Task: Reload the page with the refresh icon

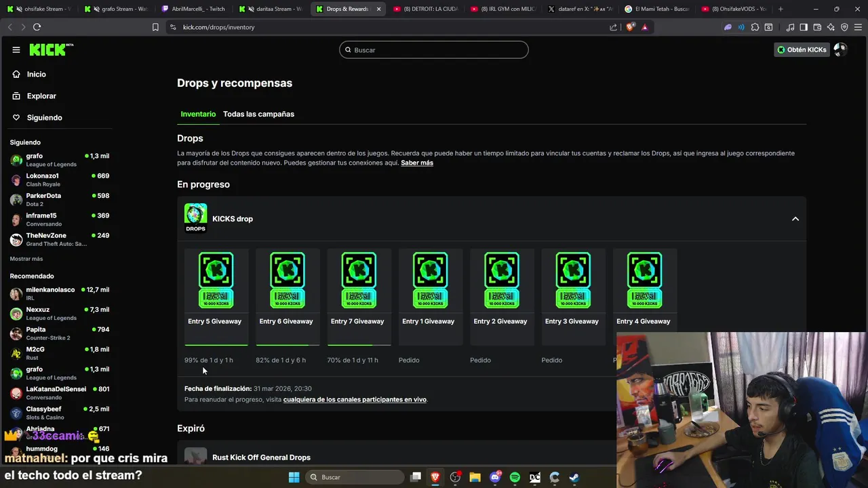Action: tap(37, 27)
